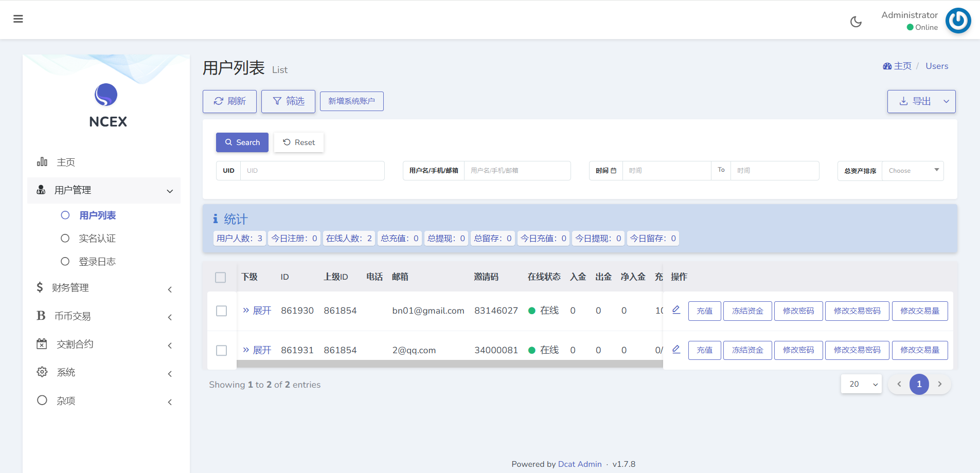Select the checkbox for user 861931
Viewport: 980px width, 473px height.
coord(222,351)
